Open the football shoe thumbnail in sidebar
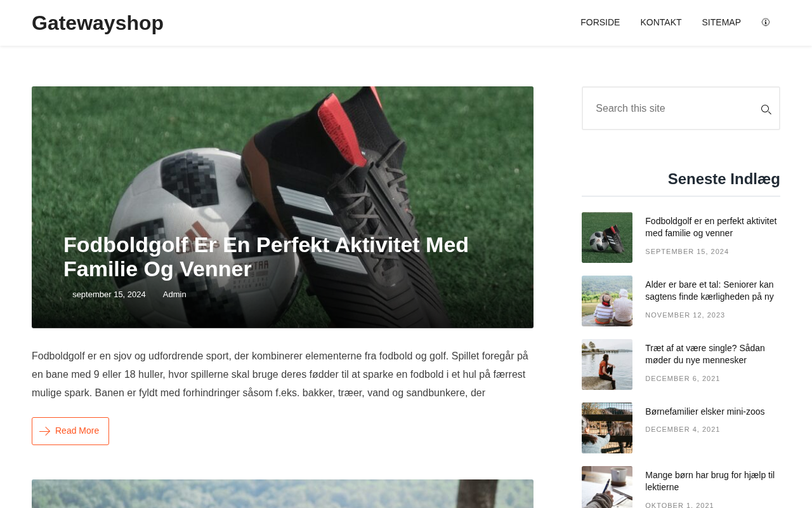Screen dimensions: 812x508 point(607,237)
